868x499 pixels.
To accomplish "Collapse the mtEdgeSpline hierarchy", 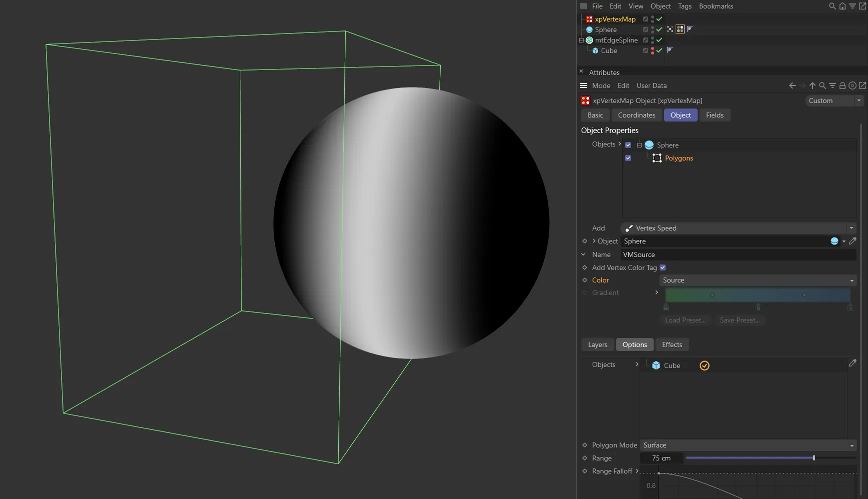I will 581,40.
